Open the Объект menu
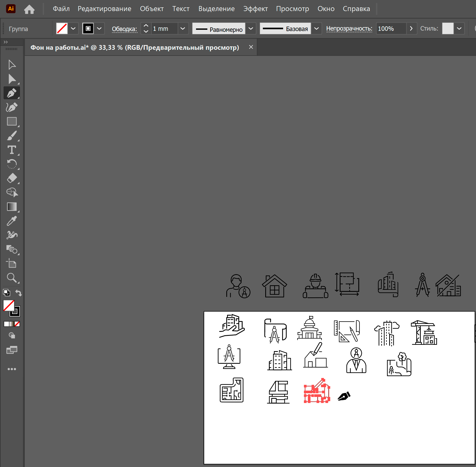Viewport: 476px width, 467px height. tap(152, 9)
